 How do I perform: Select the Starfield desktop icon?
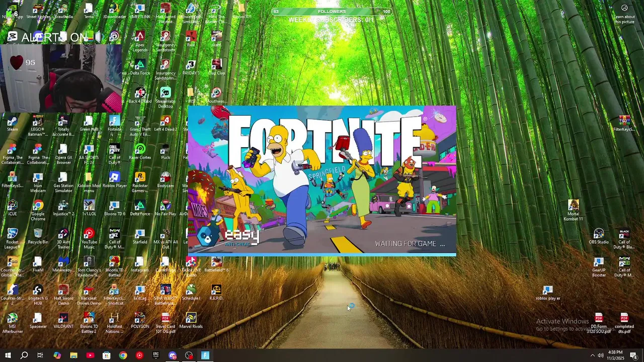(x=140, y=237)
